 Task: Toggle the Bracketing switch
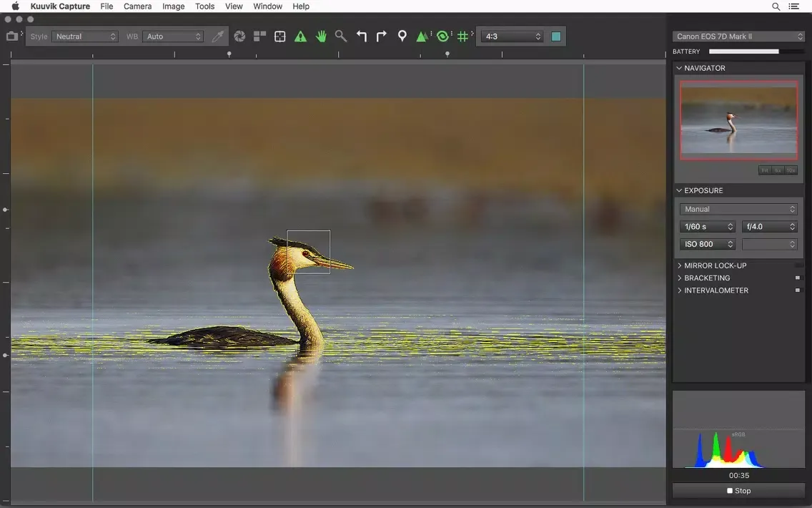798,278
